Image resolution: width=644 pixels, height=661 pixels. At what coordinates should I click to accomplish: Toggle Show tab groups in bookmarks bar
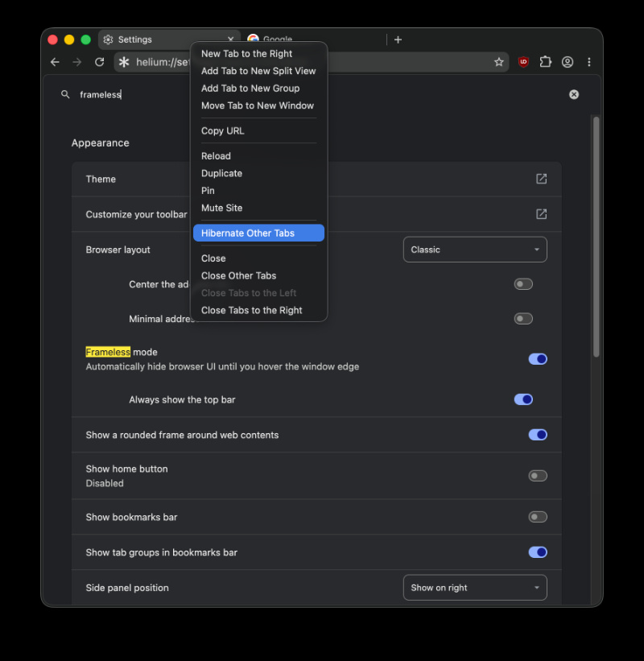(x=538, y=552)
